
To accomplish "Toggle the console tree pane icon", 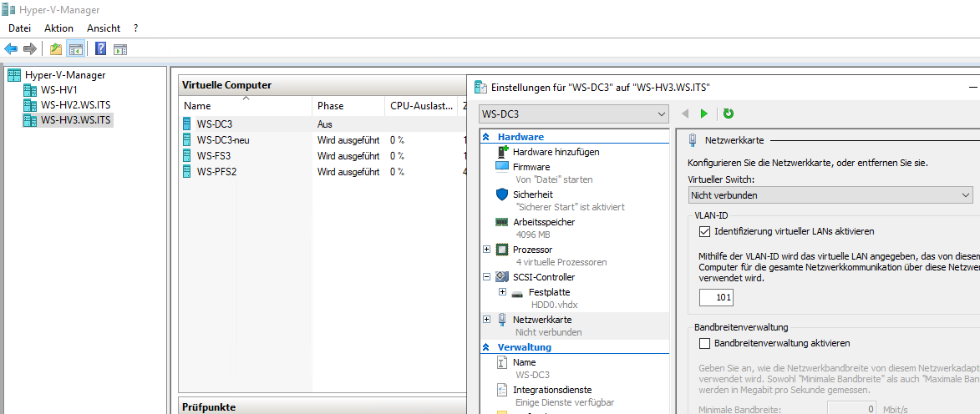I will (76, 48).
